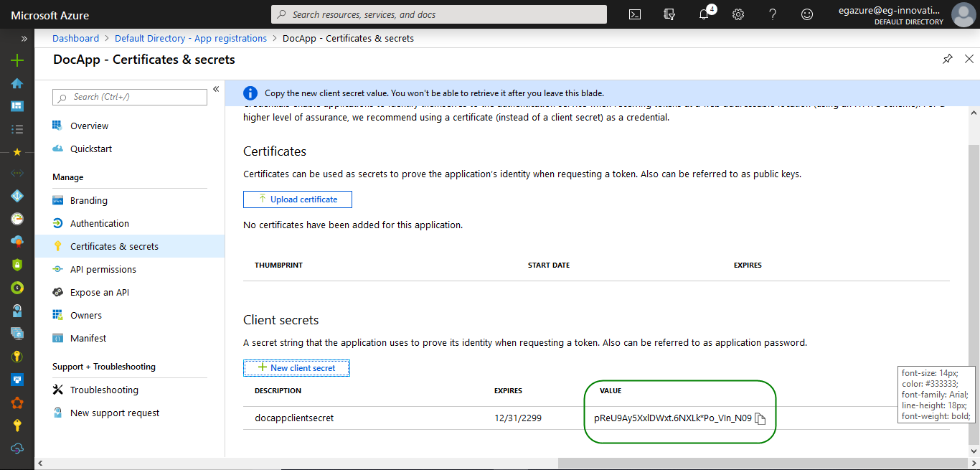
Task: Open the monitors Virtual machines icon in the sidebar
Action: [17, 334]
